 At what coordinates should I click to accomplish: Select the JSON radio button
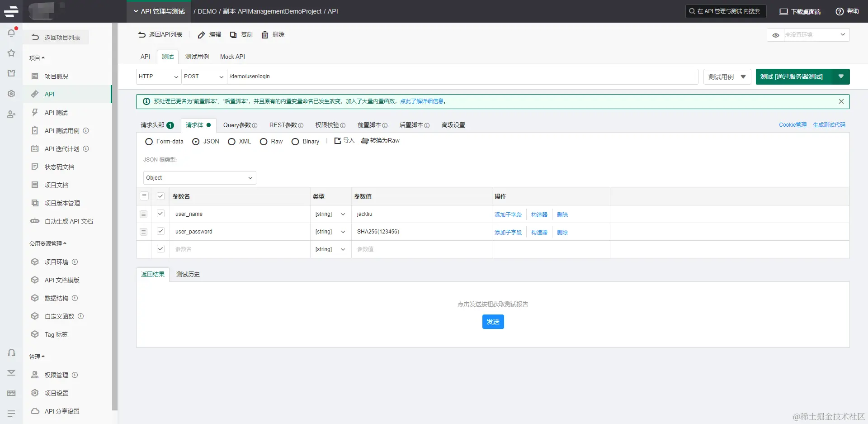[196, 142]
